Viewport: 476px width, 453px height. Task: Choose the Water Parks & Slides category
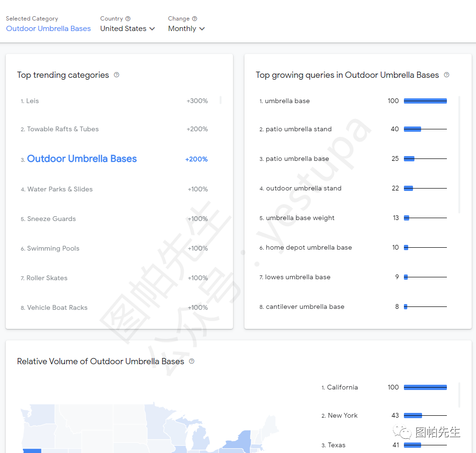click(60, 190)
